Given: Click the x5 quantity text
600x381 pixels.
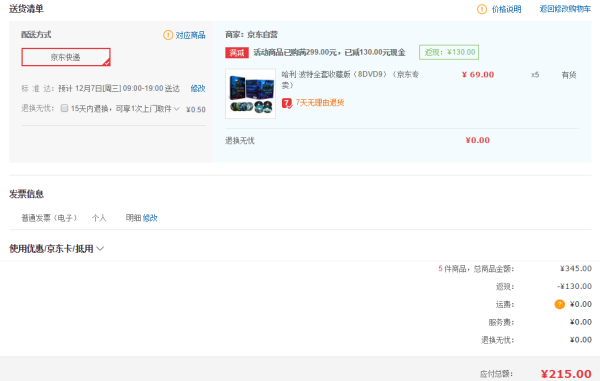Looking at the screenshot, I should point(535,75).
